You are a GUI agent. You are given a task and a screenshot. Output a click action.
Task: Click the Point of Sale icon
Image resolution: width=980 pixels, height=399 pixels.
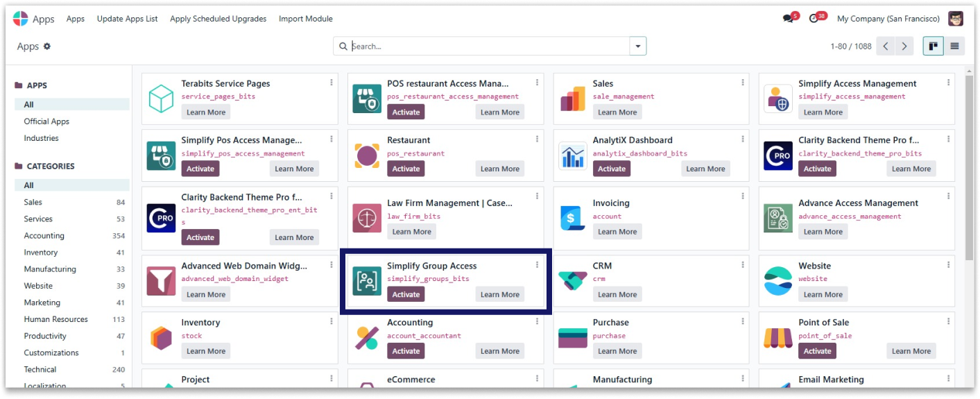(x=778, y=338)
